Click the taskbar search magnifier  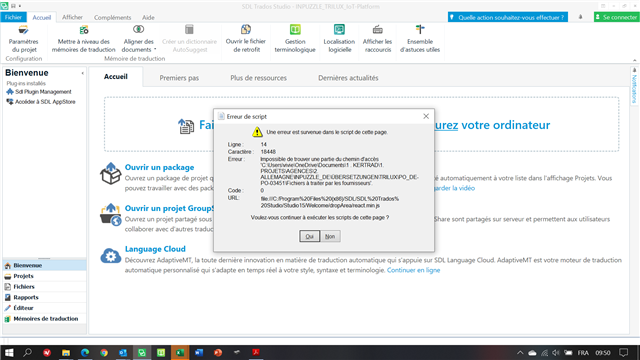click(x=27, y=352)
